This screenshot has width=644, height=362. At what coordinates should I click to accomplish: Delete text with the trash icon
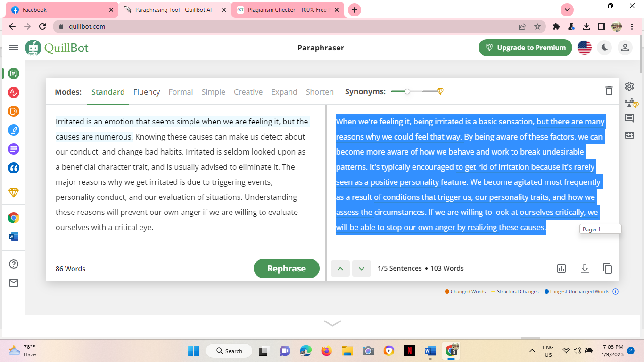click(x=609, y=90)
